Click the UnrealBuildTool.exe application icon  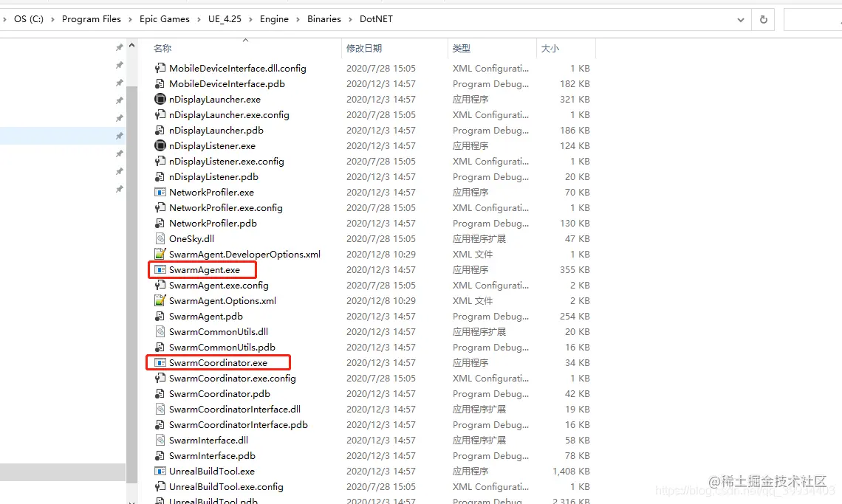coord(160,472)
